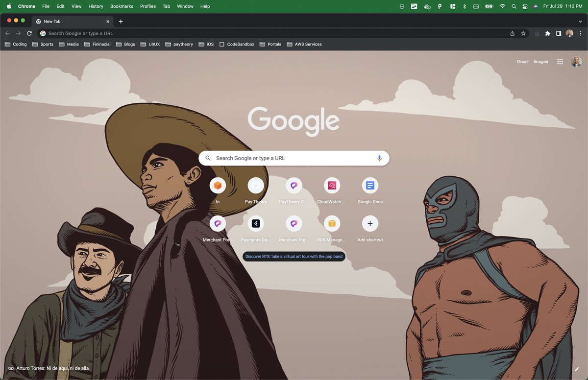The height and width of the screenshot is (380, 588).
Task: Go forward with the forward arrow
Action: click(18, 33)
